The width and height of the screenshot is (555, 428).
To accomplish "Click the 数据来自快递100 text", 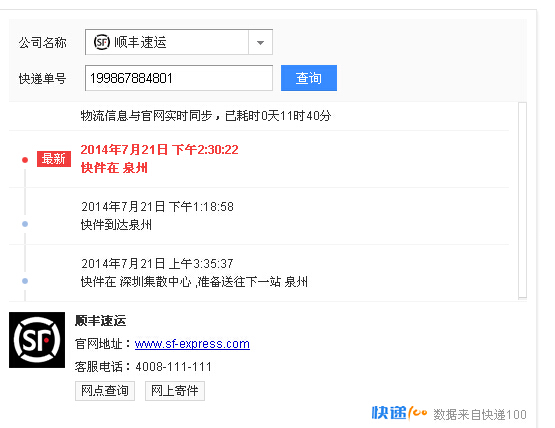I will [480, 415].
